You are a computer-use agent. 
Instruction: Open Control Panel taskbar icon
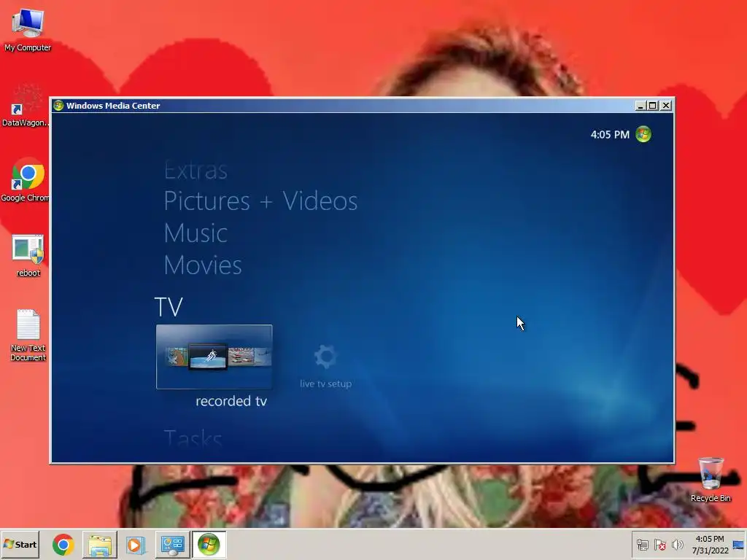coord(172,545)
